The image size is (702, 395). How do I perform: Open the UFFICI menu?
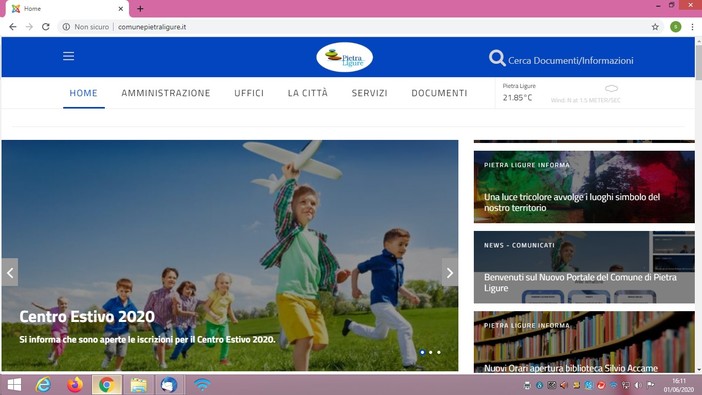click(x=249, y=93)
